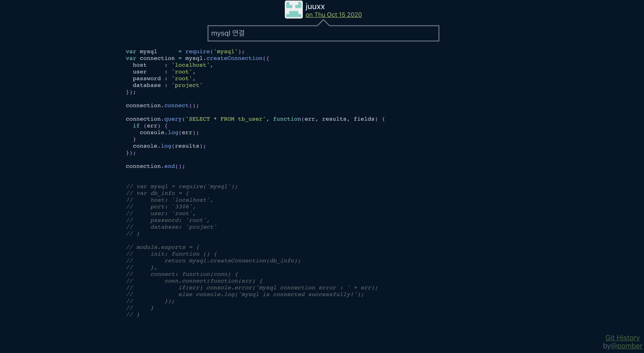The image size is (644, 353).
Task: Click the connection.connect() line
Action: tap(162, 106)
